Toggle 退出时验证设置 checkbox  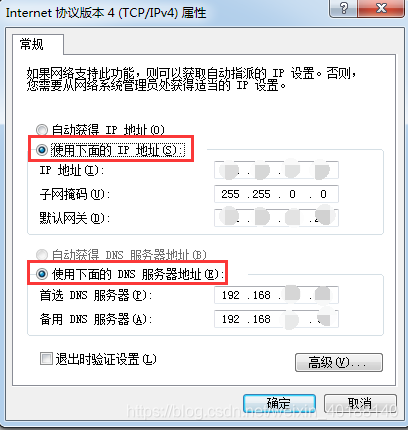(46, 359)
